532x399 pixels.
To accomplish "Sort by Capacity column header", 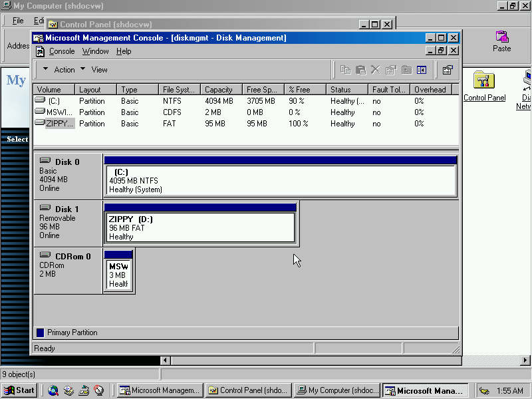I will (x=219, y=90).
